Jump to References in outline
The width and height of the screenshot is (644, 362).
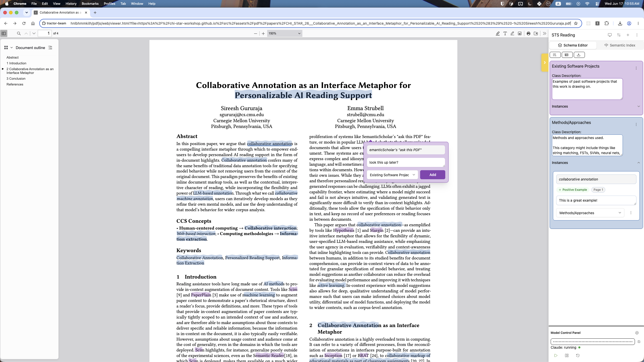tap(15, 84)
